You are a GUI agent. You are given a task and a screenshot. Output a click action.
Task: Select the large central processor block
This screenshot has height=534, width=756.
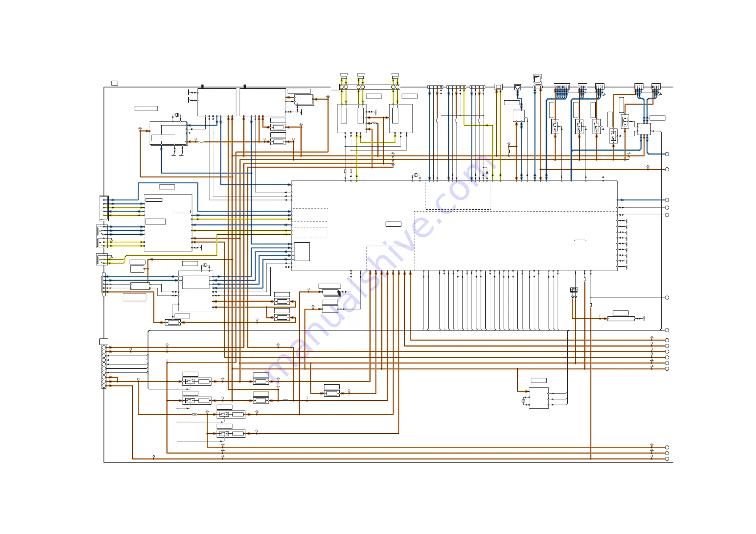coord(454,226)
